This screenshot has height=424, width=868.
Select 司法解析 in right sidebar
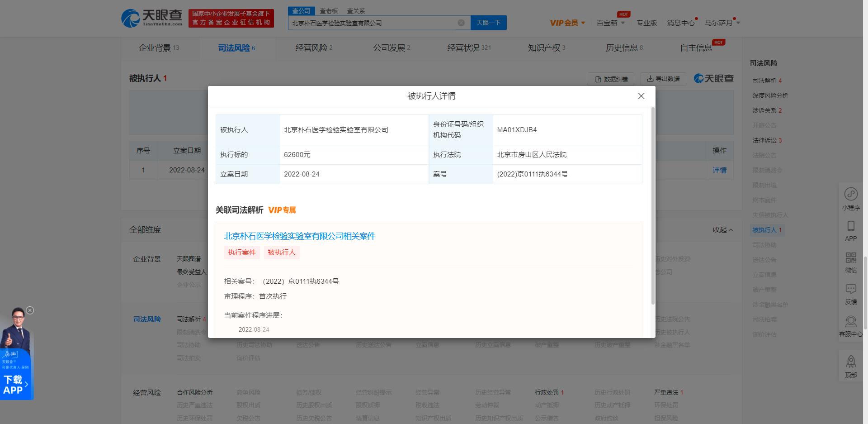pos(767,81)
